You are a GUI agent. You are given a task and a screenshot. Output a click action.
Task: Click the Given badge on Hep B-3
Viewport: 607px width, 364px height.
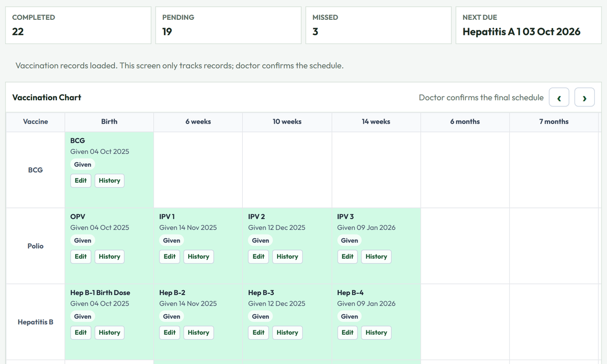(260, 317)
